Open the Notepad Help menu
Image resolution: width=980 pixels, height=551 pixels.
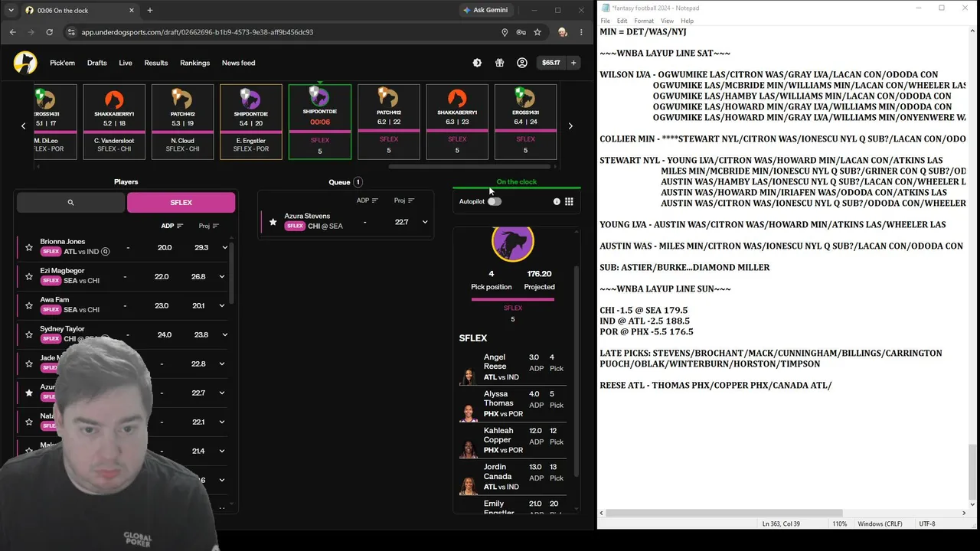tap(688, 21)
